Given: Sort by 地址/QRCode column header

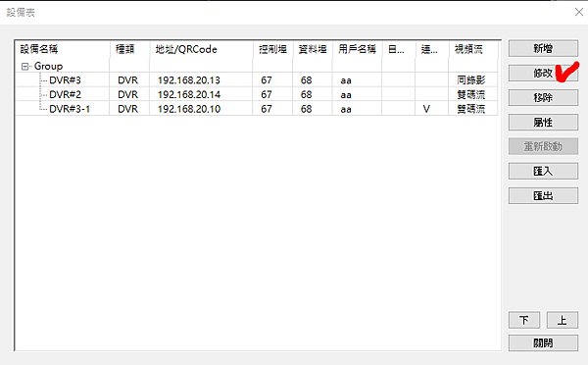Looking at the screenshot, I should [x=201, y=49].
